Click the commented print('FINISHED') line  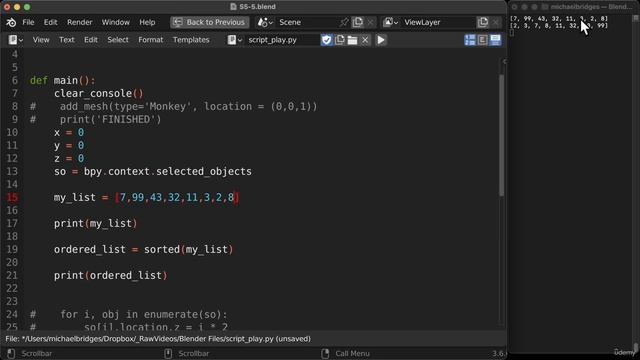coord(96,120)
